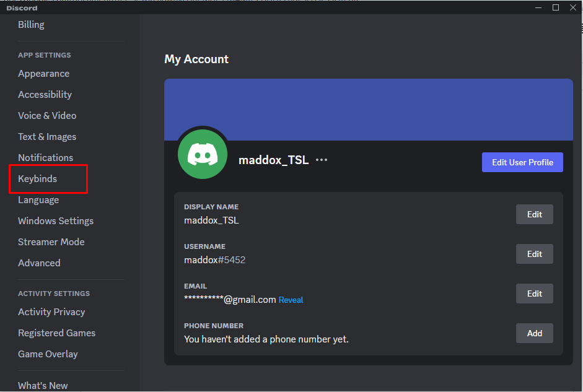Maximize the Discord window
This screenshot has height=392, width=583.
coord(556,7)
